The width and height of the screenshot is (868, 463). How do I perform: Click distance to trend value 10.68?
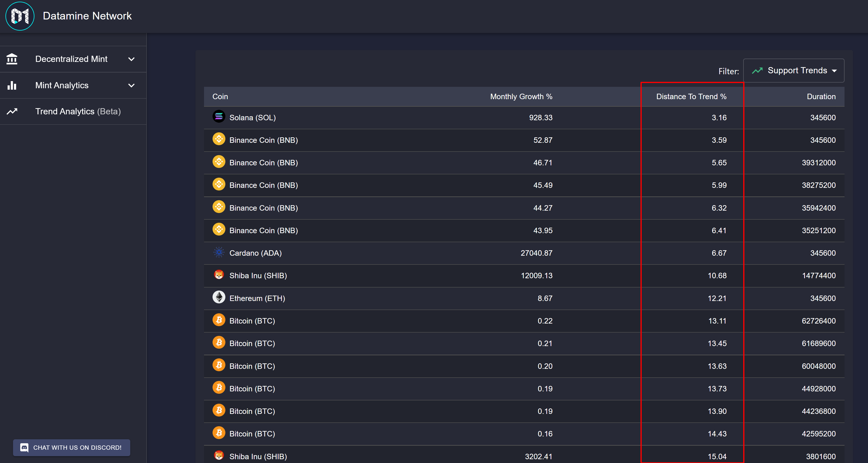click(x=717, y=276)
